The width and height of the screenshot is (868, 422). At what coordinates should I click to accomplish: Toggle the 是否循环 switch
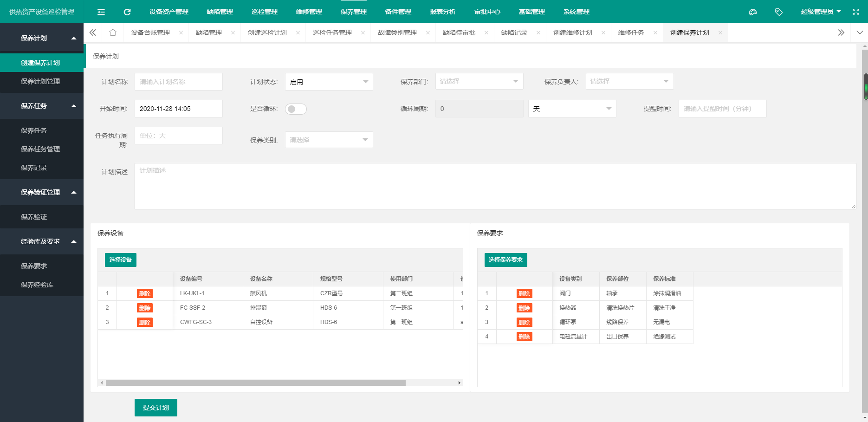click(296, 109)
